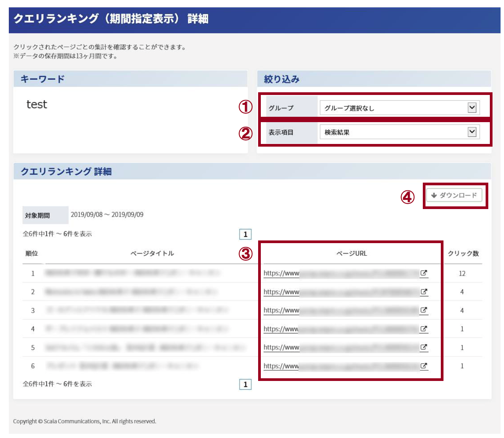This screenshot has width=504, height=438.
Task: Click the クリック数 column header
Action: point(463,253)
